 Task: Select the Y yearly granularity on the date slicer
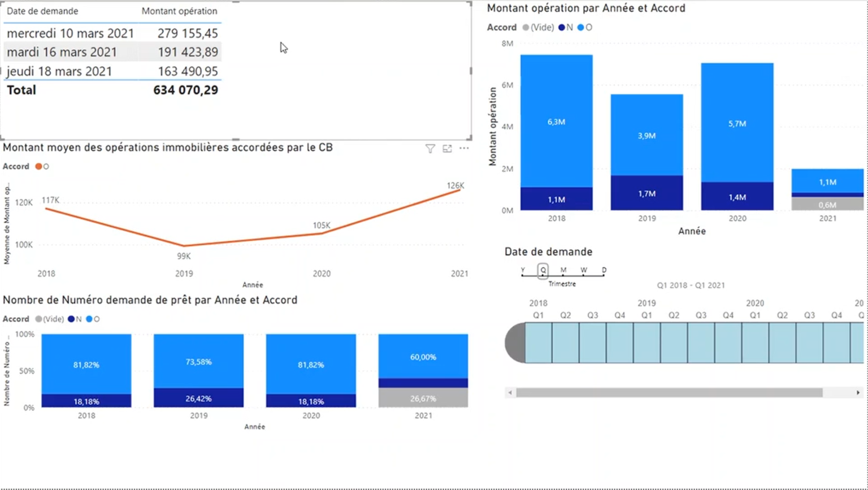pos(522,271)
